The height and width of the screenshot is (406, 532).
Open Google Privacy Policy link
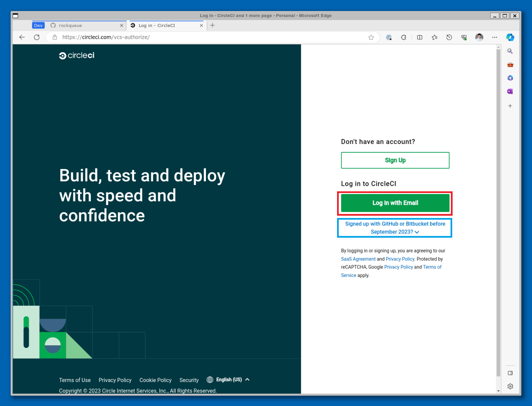pyautogui.click(x=399, y=267)
